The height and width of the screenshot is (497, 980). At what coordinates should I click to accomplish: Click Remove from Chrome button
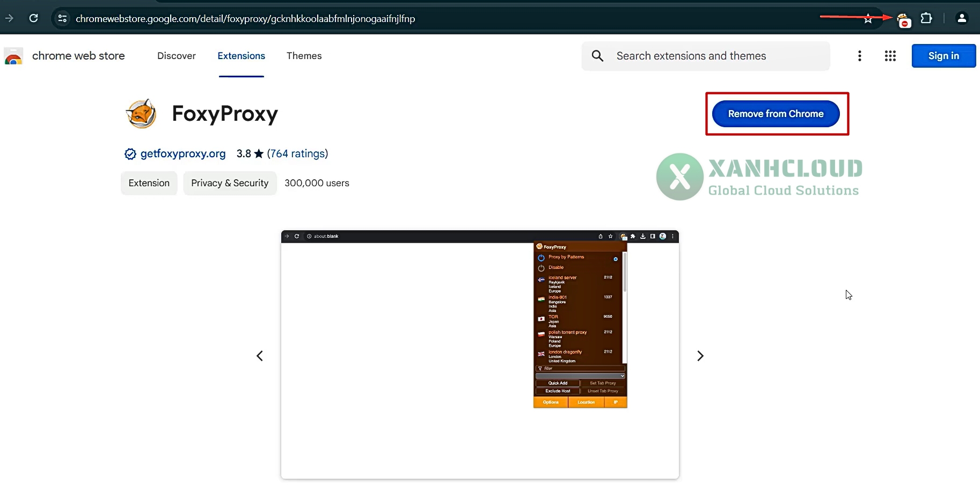[x=776, y=114]
